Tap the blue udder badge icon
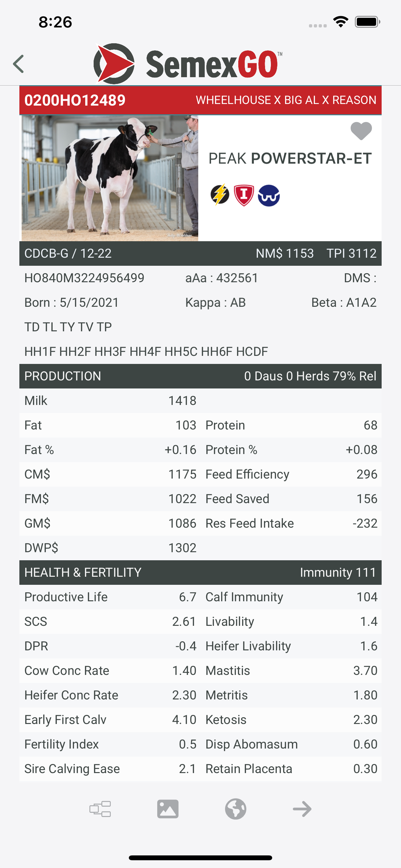The image size is (401, 868). 269,195
